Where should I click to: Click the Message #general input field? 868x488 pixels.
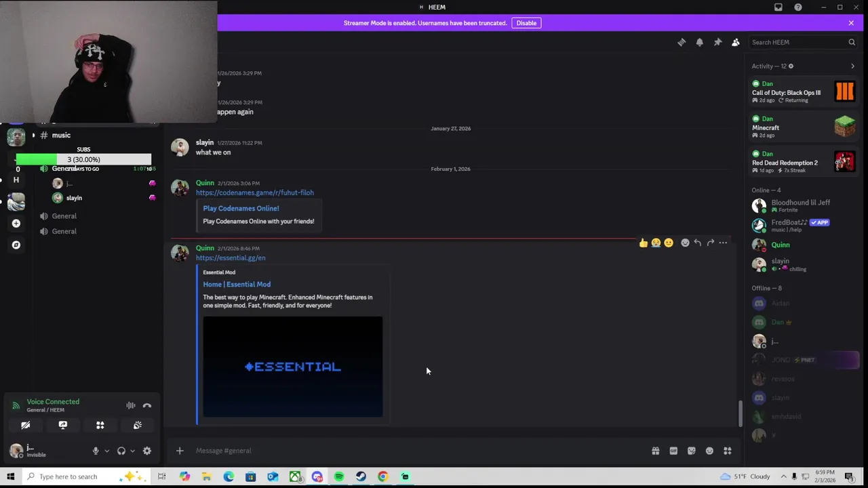click(x=417, y=451)
